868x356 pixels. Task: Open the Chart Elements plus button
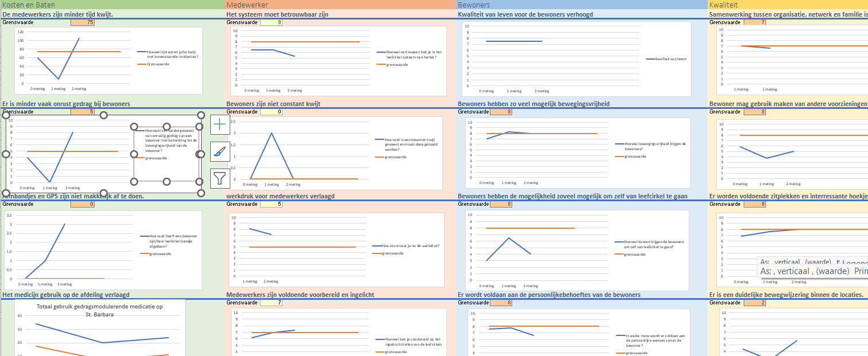221,125
